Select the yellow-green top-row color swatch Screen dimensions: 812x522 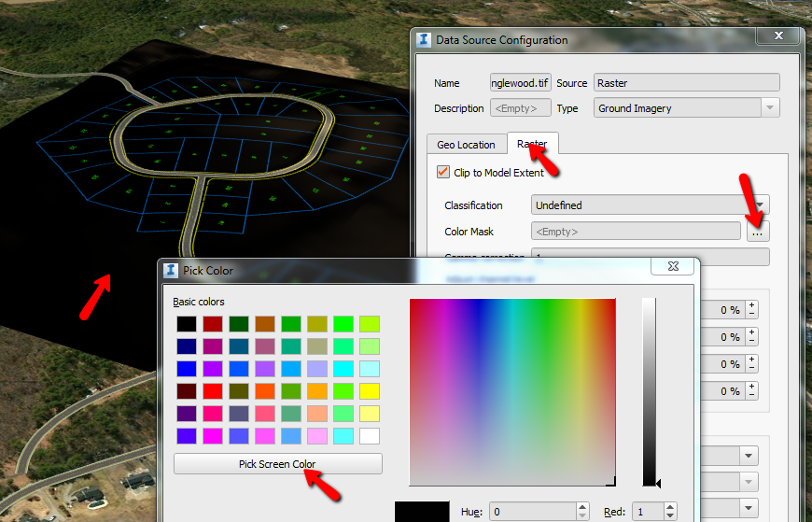(x=370, y=324)
